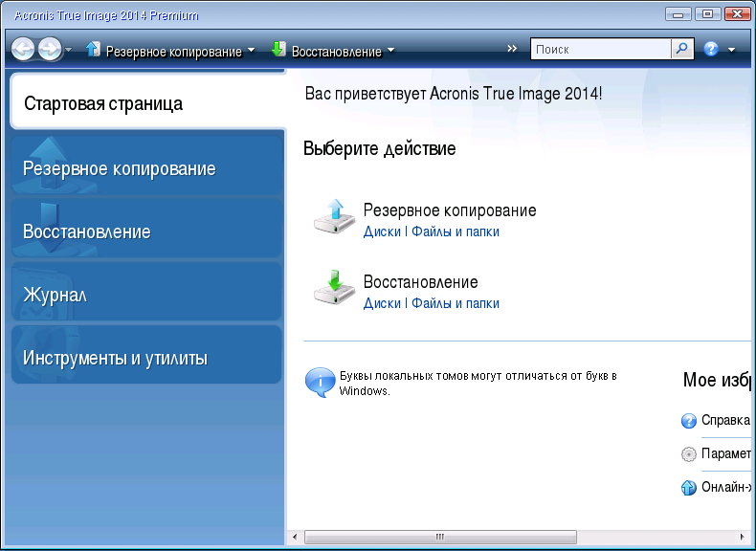Expand Восстановление toolbar dropdown
The height and width of the screenshot is (551, 756).
(391, 50)
